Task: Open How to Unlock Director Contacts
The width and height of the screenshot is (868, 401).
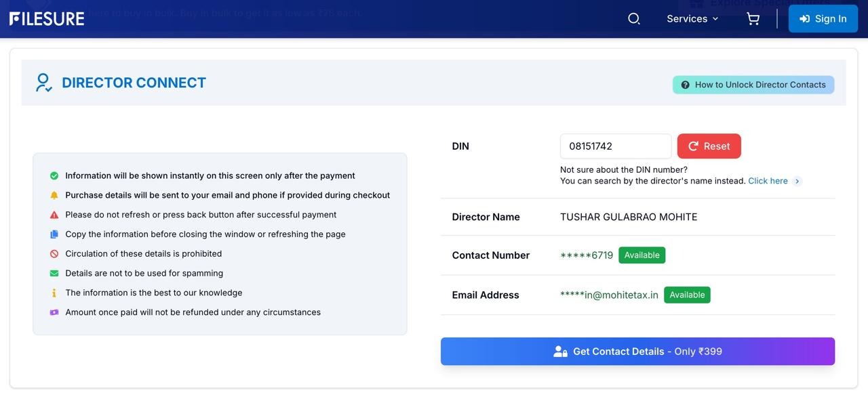Action: point(753,85)
